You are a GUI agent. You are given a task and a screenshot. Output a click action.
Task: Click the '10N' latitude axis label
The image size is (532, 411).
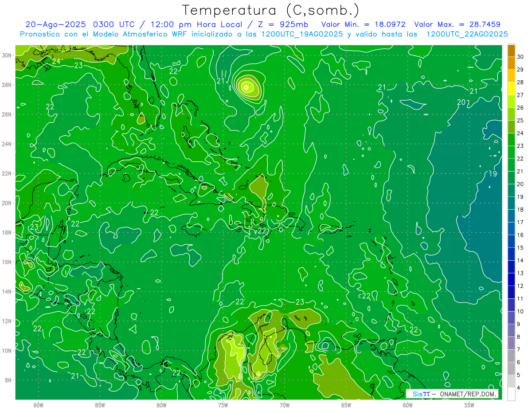tap(8, 351)
